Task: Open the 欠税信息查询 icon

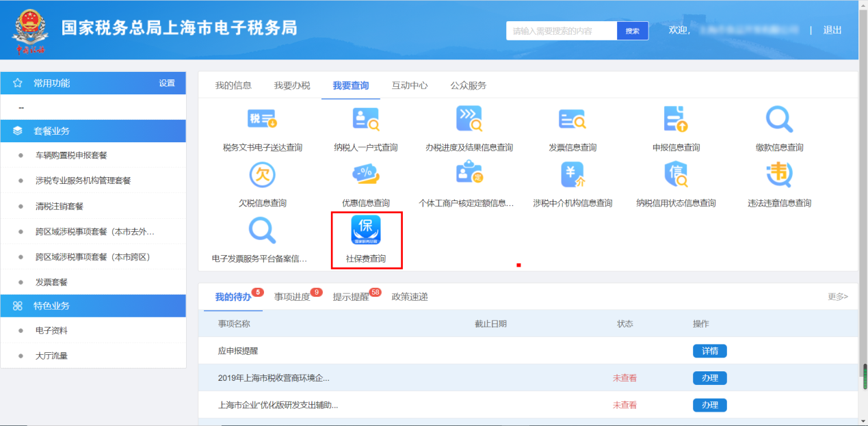Action: (262, 175)
